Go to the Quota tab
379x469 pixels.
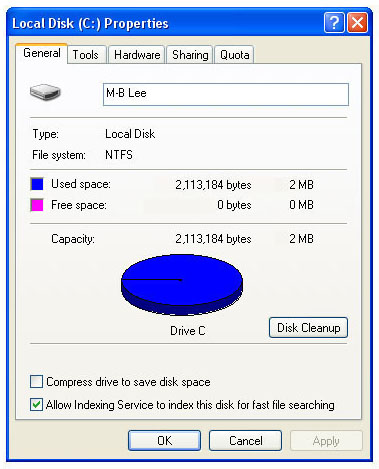coord(235,55)
